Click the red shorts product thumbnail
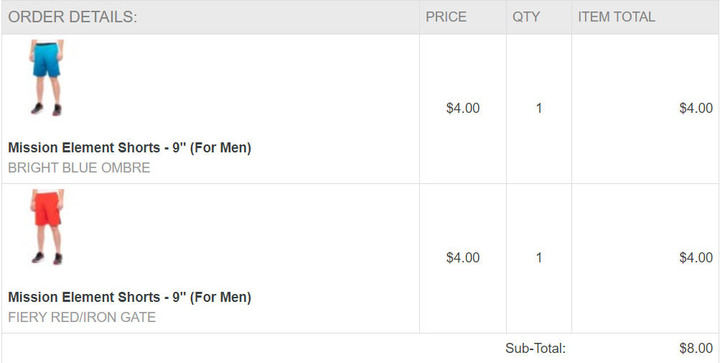 (x=46, y=227)
